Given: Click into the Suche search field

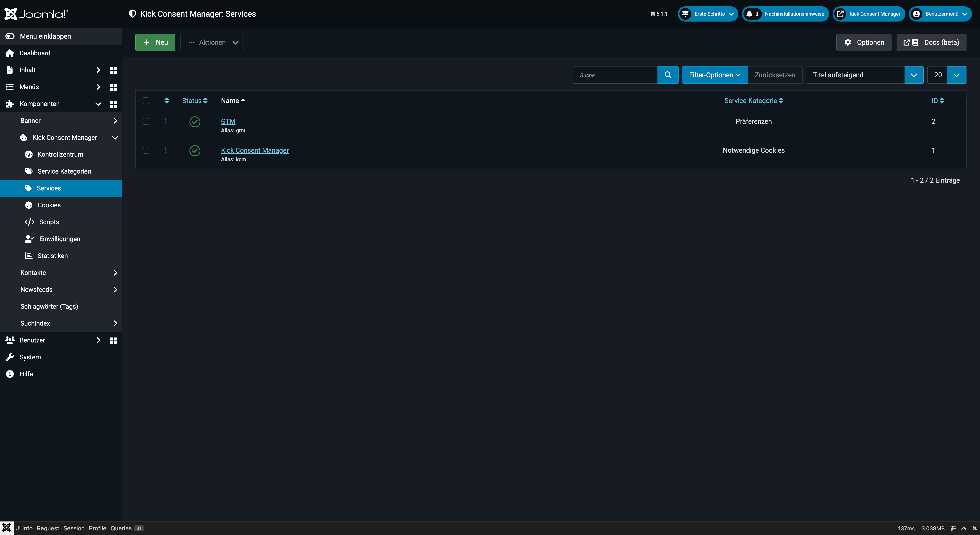Looking at the screenshot, I should click(615, 75).
